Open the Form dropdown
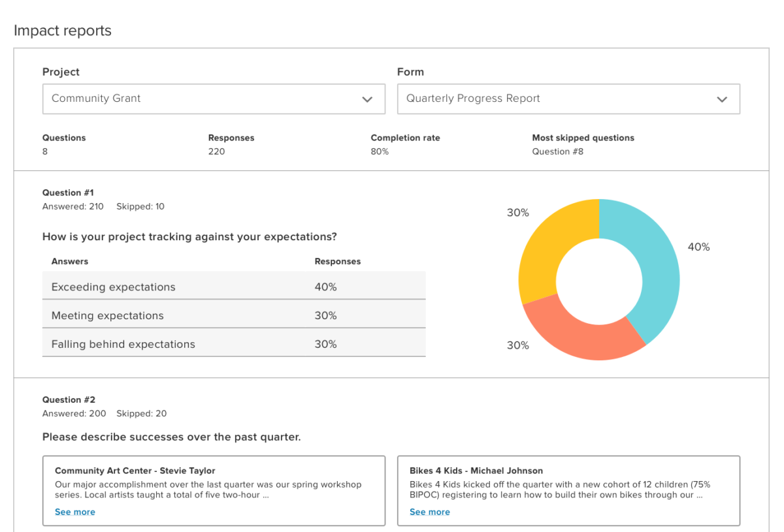This screenshot has width=784, height=532. tap(568, 99)
